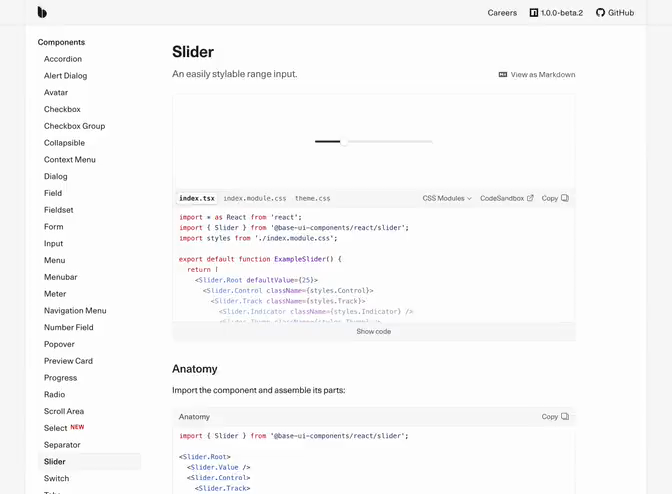Open the GitHub link in the header
Screen dimensions: 672x494
[615, 13]
